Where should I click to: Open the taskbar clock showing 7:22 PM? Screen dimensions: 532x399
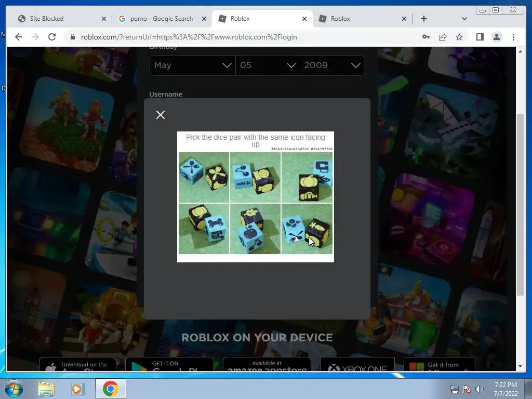pyautogui.click(x=506, y=389)
